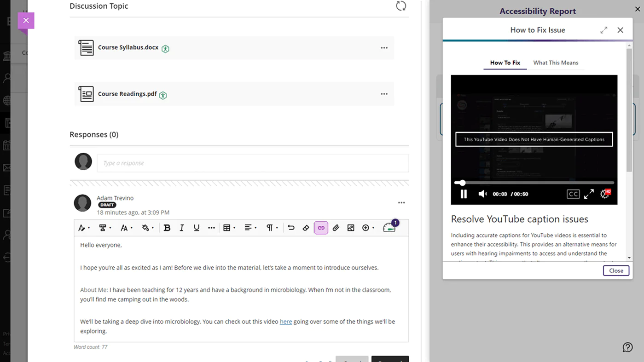Toggle italic formatting
The height and width of the screenshot is (362, 644).
pos(181,228)
